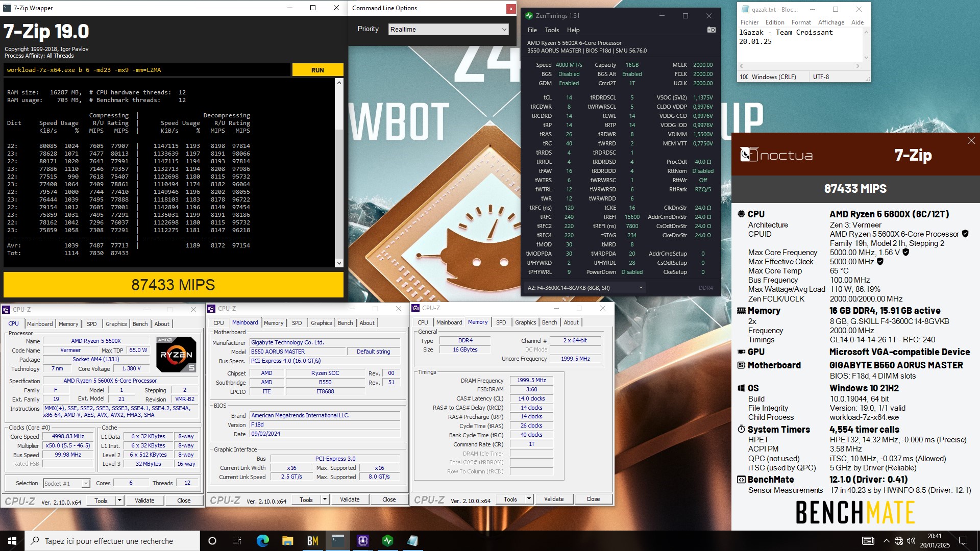Open the Priority dropdown set to Realtime

click(x=448, y=30)
